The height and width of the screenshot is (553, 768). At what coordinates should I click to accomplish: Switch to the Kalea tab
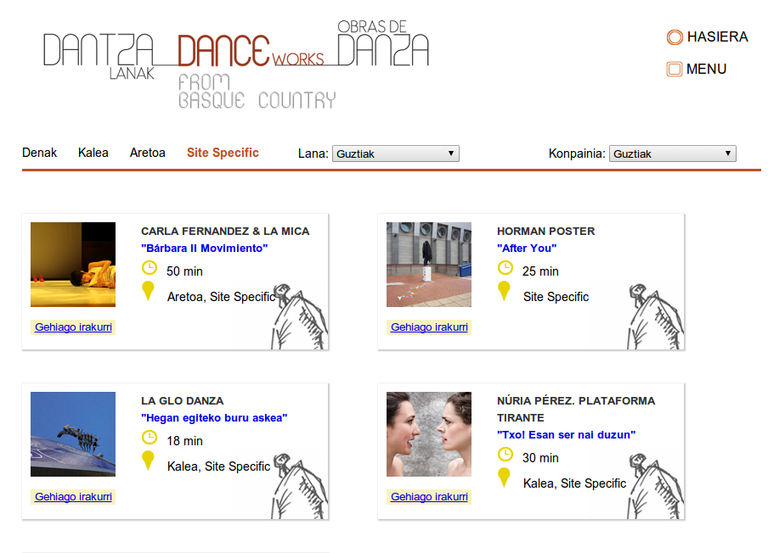click(93, 153)
